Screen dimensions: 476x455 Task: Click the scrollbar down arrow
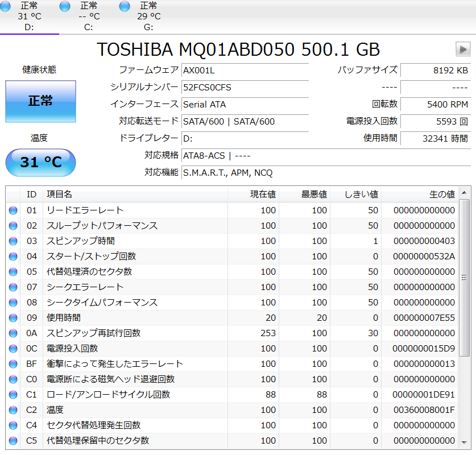click(465, 442)
